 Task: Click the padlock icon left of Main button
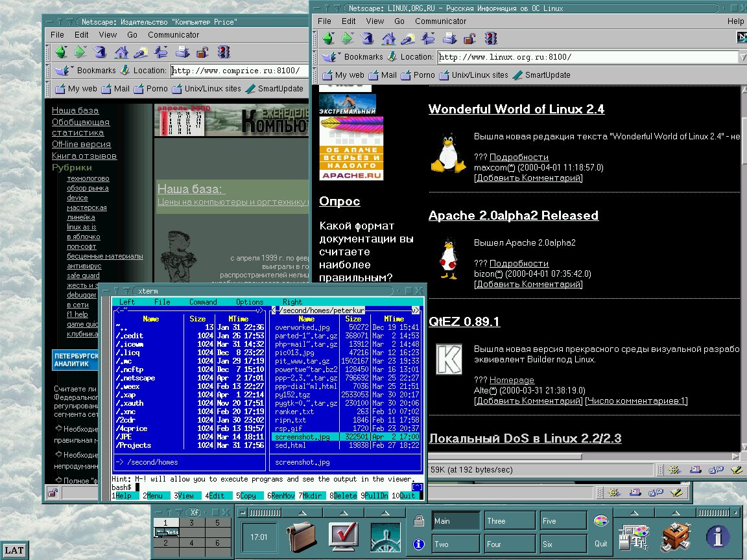(419, 520)
